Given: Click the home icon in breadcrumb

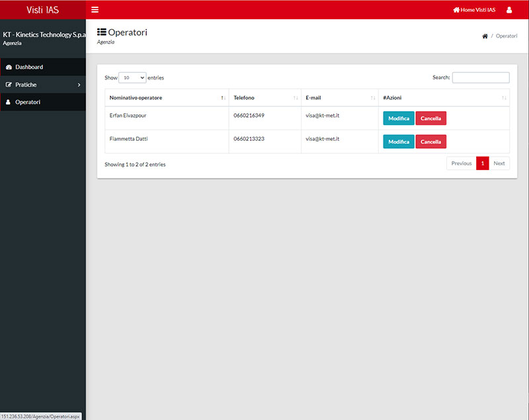Looking at the screenshot, I should pos(485,36).
